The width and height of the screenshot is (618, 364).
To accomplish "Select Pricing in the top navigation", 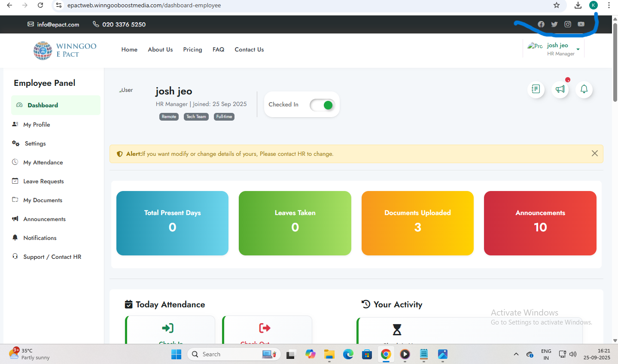I will tap(192, 50).
